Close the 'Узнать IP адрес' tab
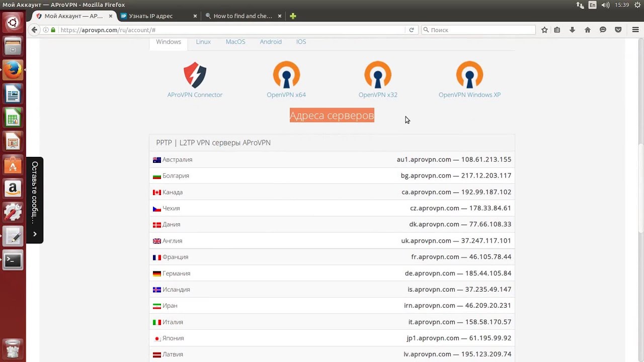This screenshot has width=644, height=362. [x=195, y=16]
